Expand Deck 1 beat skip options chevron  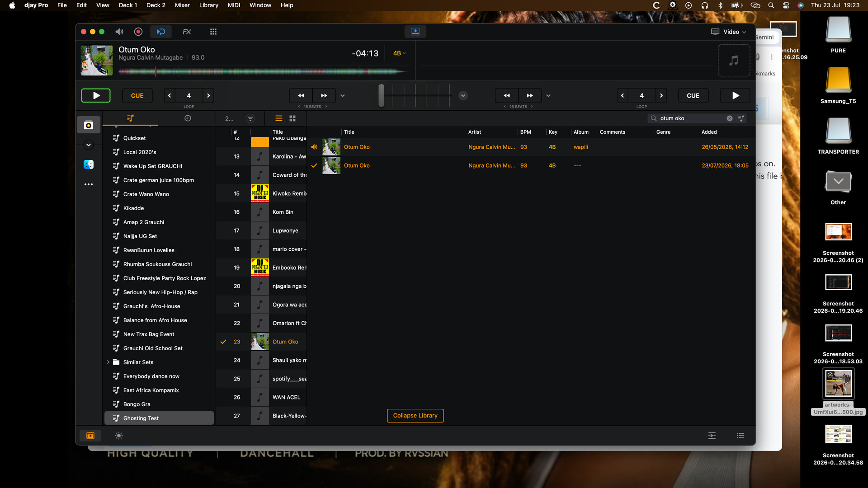tap(343, 96)
